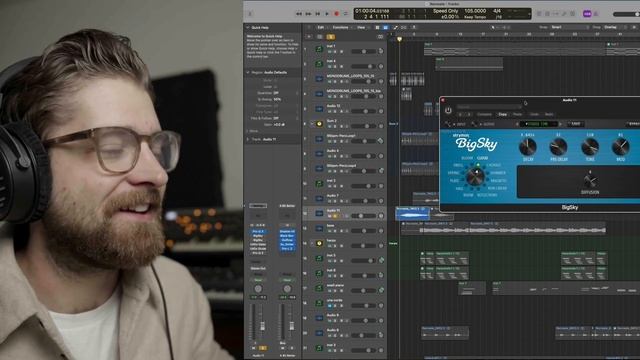The image size is (640, 360).
Task: Click the add track plus button
Action: coord(309,37)
